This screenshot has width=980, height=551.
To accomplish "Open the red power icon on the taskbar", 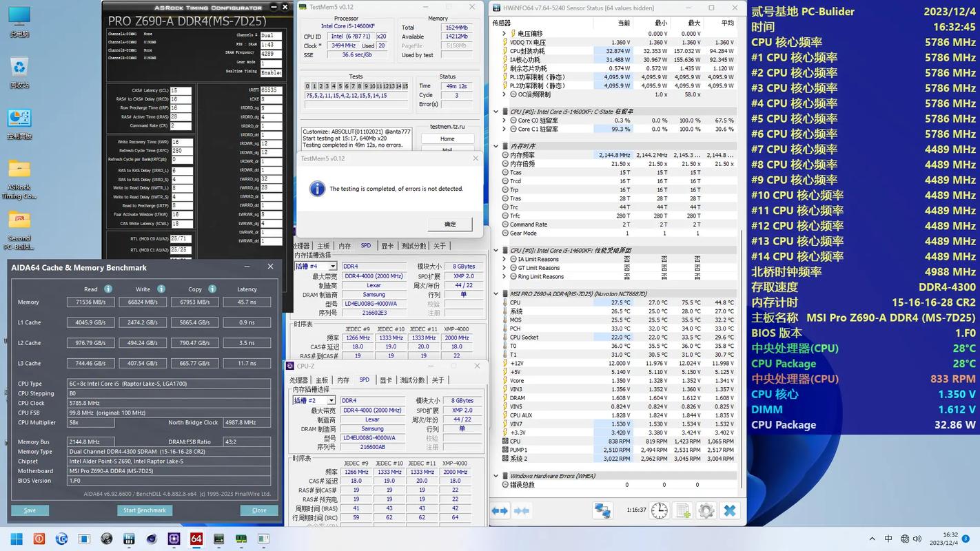I will click(39, 539).
